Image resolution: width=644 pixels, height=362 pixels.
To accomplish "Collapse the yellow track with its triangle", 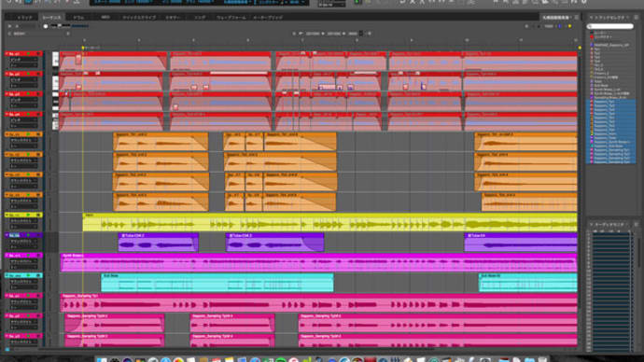I will [7, 215].
